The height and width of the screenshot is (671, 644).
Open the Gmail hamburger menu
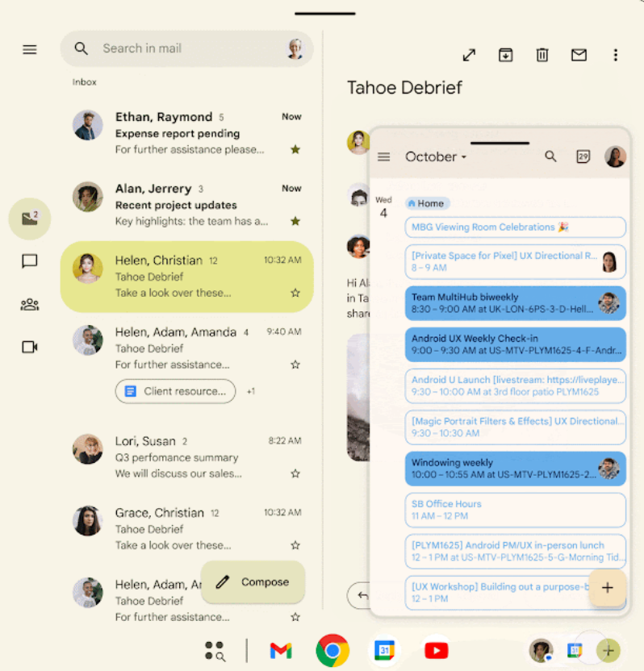click(x=30, y=49)
